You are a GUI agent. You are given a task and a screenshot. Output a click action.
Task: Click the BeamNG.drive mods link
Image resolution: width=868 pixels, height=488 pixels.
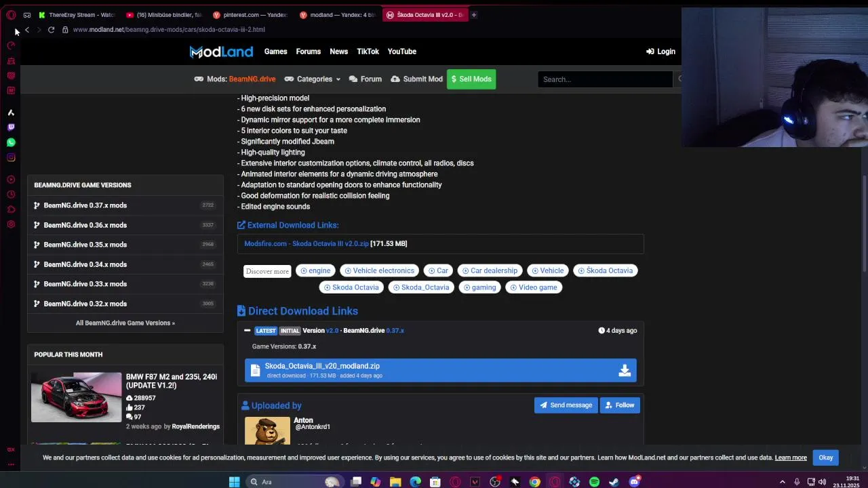[235, 79]
